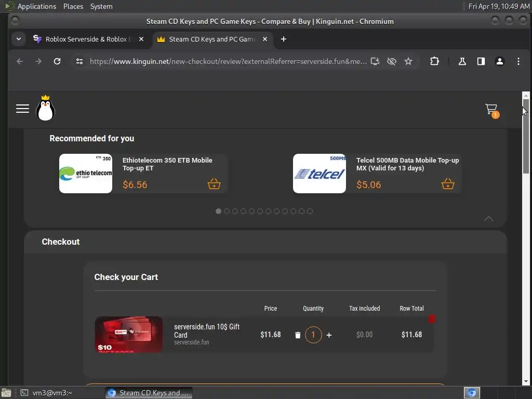
Task: Select the first carousel dot
Action: click(219, 211)
